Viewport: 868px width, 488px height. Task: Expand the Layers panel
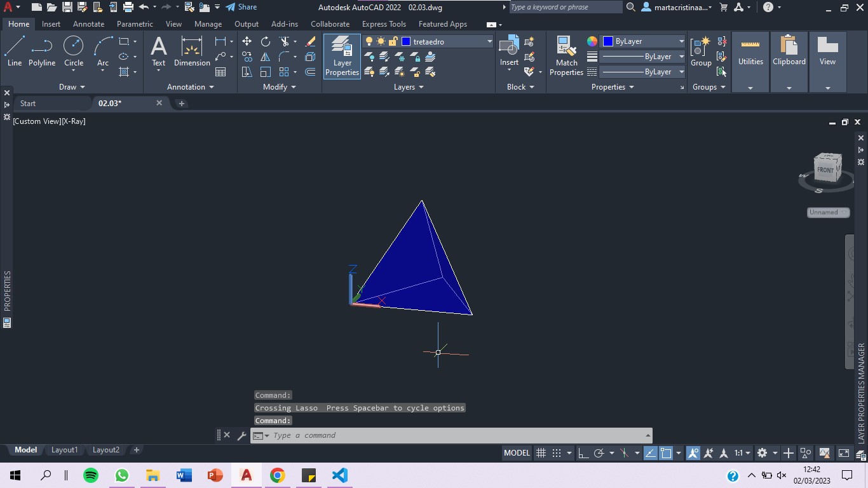tap(409, 87)
